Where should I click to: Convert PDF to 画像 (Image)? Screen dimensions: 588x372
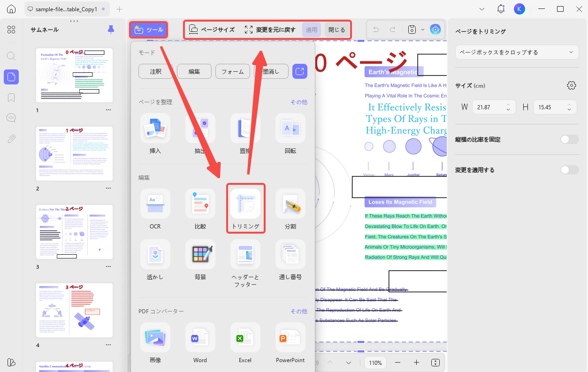point(155,337)
